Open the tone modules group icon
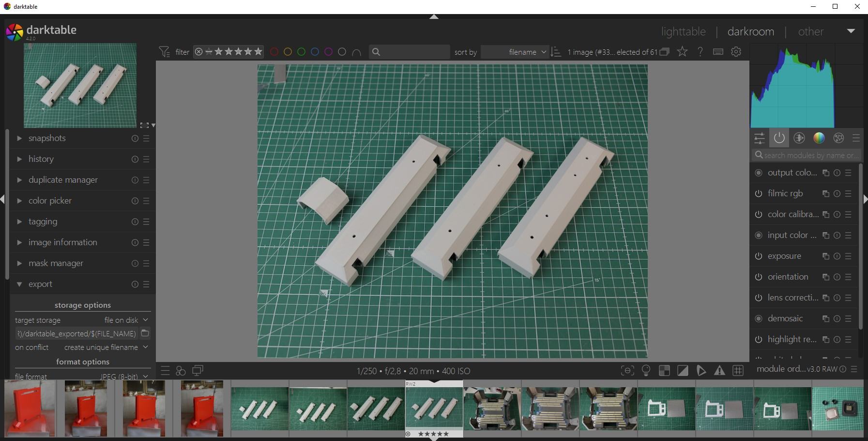The width and height of the screenshot is (868, 441). pos(799,138)
